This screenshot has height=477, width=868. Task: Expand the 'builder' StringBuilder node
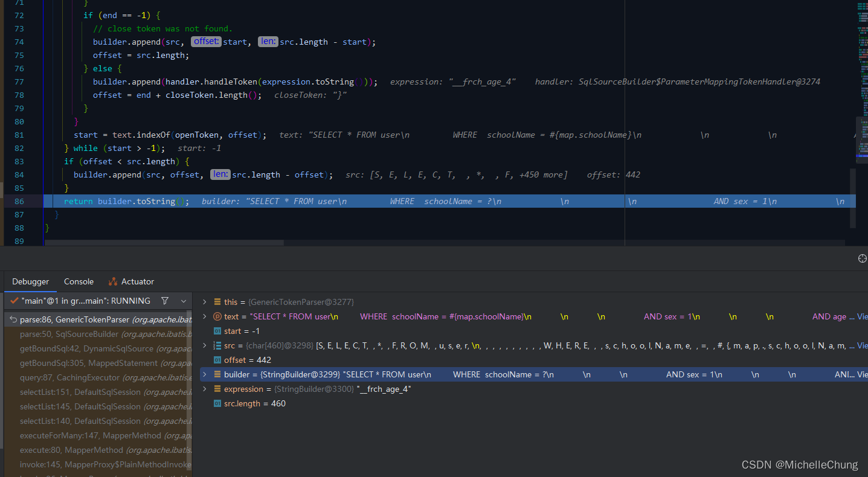[x=204, y=374]
